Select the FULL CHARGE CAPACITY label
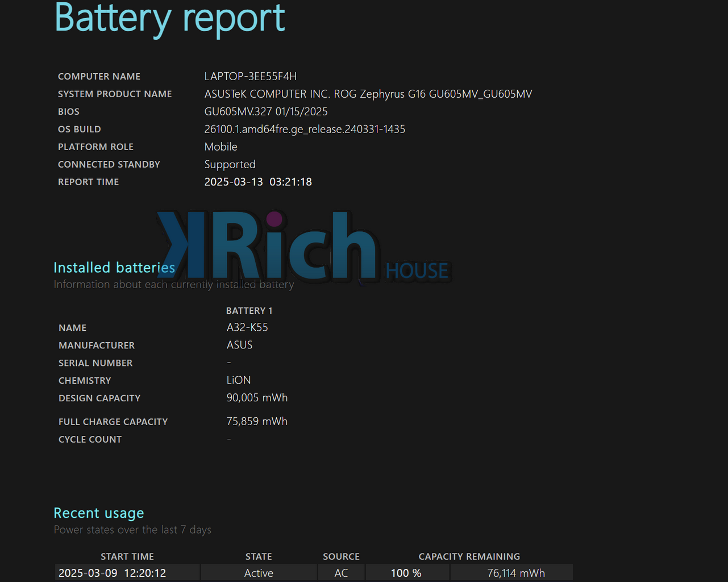Image resolution: width=728 pixels, height=582 pixels. click(x=113, y=422)
